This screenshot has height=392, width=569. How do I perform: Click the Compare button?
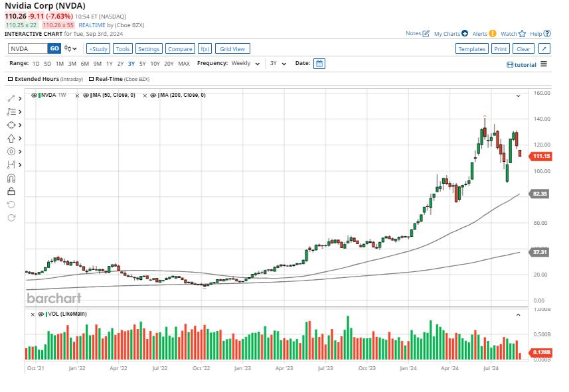180,48
